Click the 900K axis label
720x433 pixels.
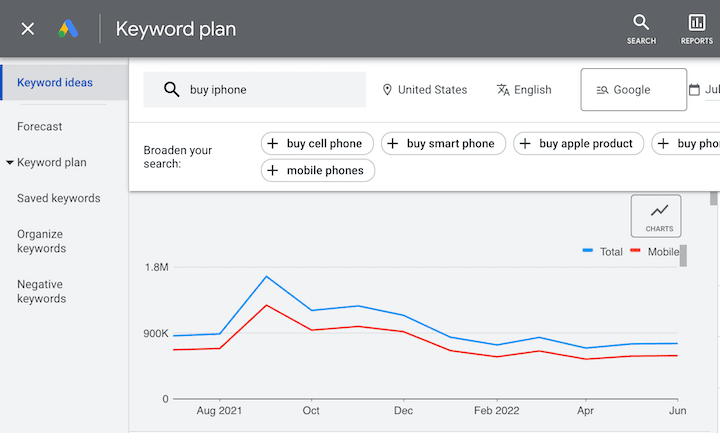tap(156, 333)
